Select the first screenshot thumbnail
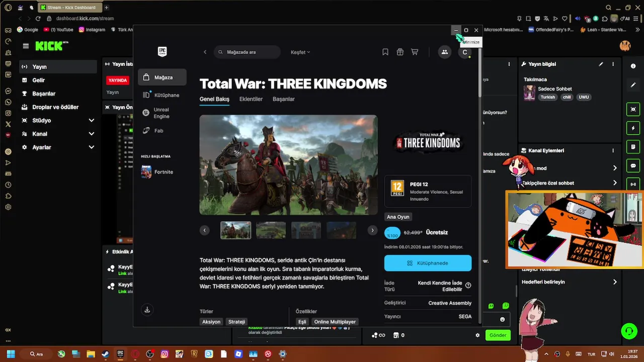Image resolution: width=644 pixels, height=362 pixels. (235, 230)
